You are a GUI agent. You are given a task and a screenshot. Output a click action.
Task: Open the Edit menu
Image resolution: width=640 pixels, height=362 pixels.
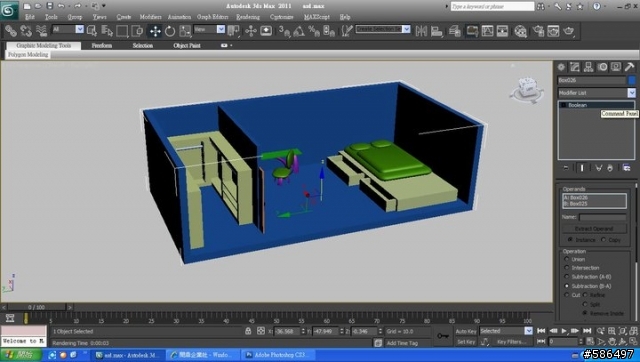[30, 17]
